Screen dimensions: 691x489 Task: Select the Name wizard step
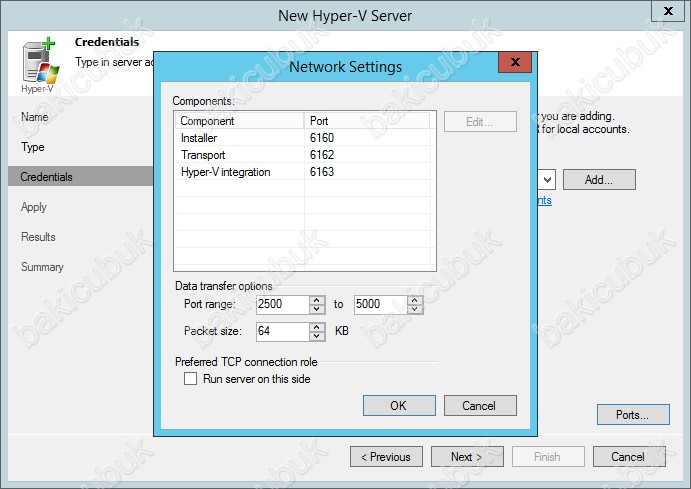(35, 117)
